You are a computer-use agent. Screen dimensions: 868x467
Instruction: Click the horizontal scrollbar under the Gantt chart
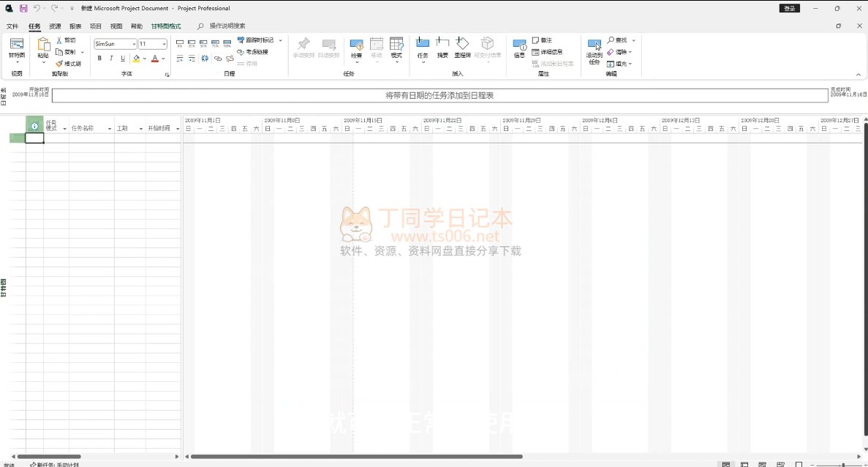(351, 457)
